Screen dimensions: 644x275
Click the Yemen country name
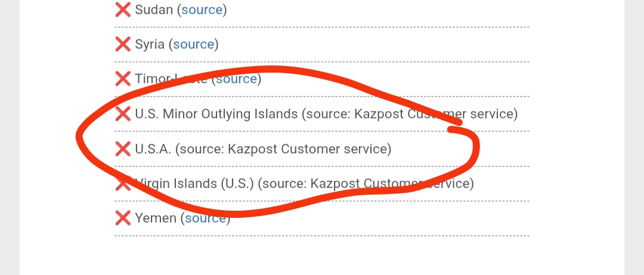(156, 218)
